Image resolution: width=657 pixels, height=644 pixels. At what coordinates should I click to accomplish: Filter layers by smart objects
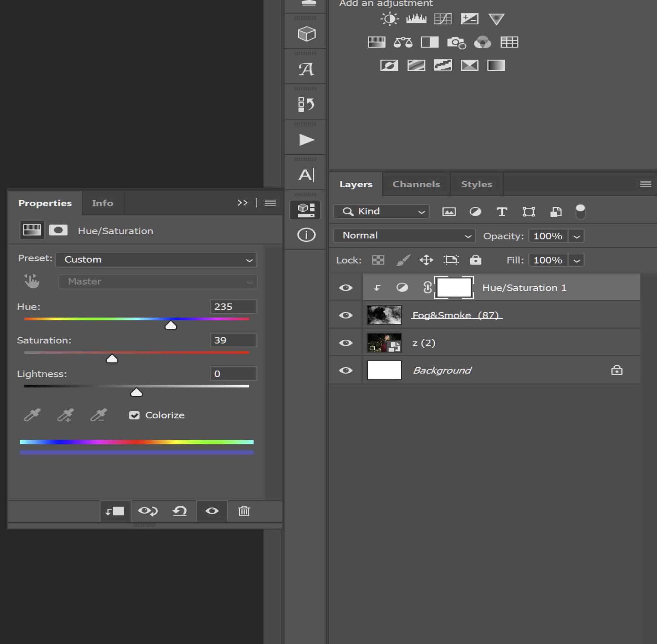(556, 212)
